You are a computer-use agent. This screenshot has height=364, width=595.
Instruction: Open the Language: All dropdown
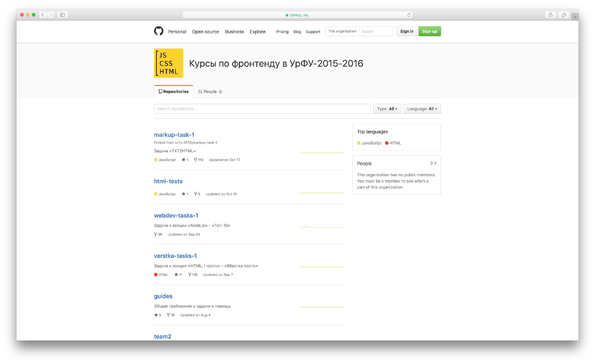tap(422, 109)
